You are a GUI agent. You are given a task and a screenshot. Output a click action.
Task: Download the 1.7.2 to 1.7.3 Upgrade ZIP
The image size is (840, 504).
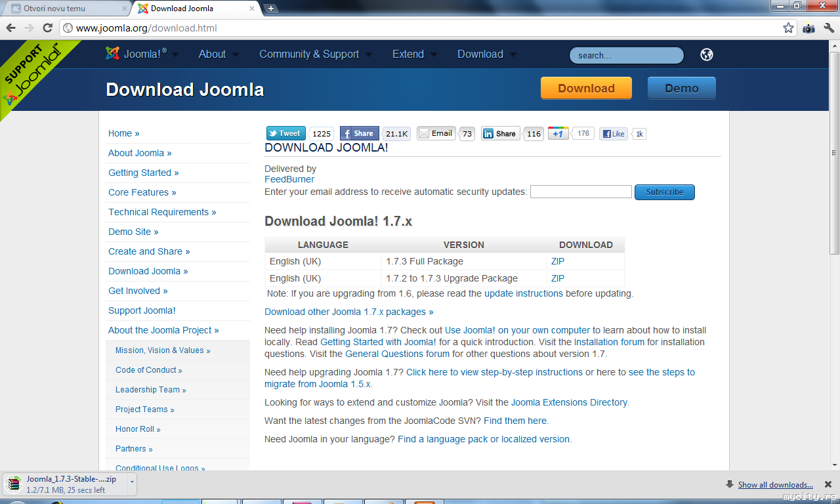click(558, 278)
